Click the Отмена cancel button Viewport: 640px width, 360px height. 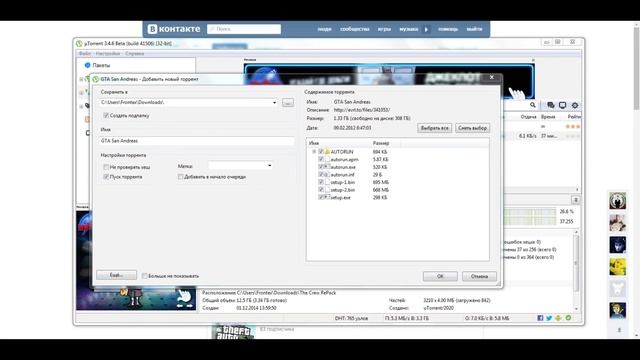[x=479, y=276]
